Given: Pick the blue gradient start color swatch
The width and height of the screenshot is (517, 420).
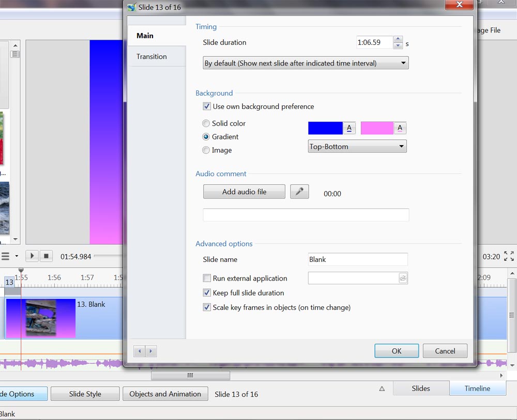Looking at the screenshot, I should tap(325, 128).
